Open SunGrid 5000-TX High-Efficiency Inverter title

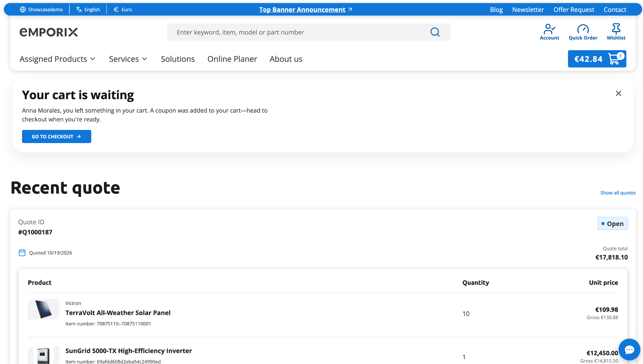[x=128, y=351]
